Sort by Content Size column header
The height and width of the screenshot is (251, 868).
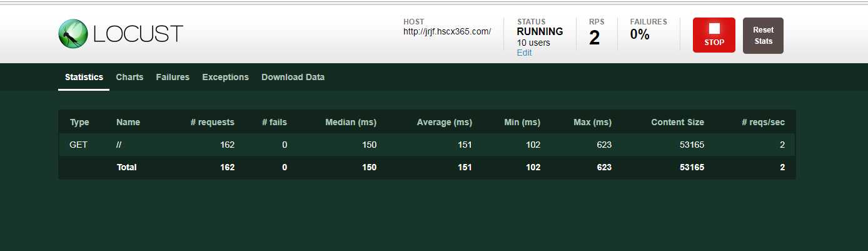coord(677,122)
